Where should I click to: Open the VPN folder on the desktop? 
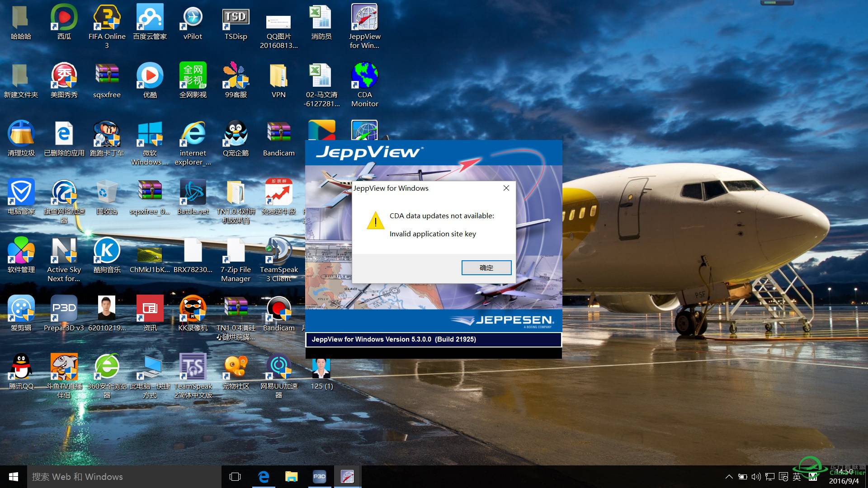278,80
